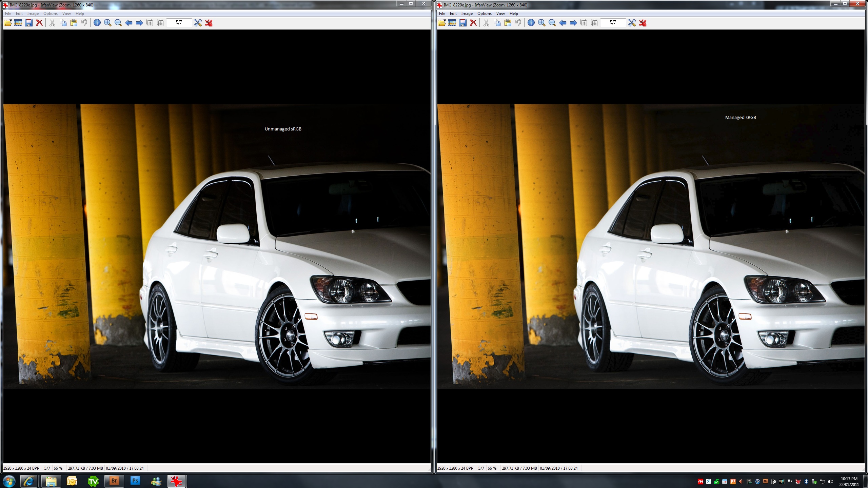
Task: Open Photoshop from taskbar
Action: [x=135, y=481]
